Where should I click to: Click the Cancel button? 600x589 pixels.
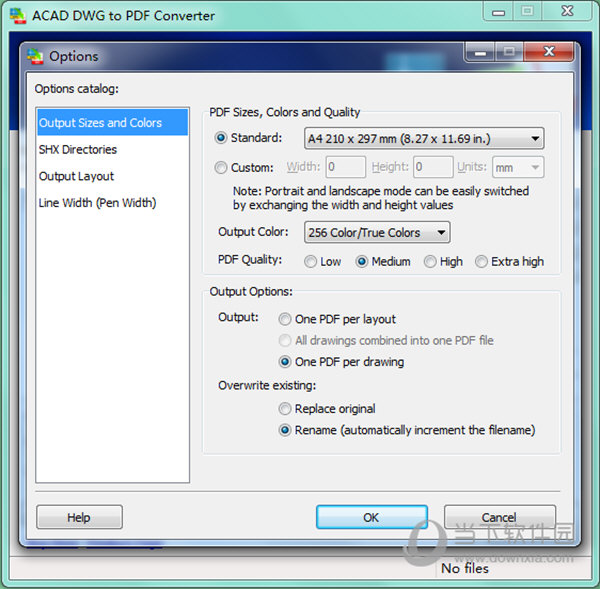499,517
